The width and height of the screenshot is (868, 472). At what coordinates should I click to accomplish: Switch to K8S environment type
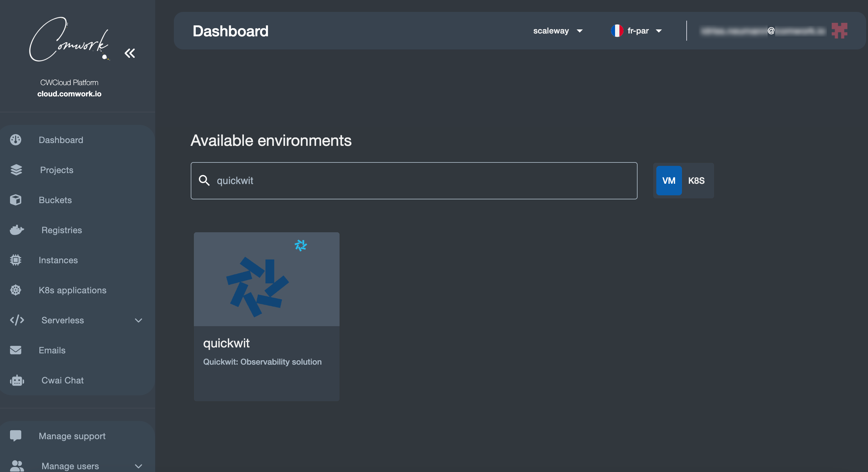[x=696, y=181]
